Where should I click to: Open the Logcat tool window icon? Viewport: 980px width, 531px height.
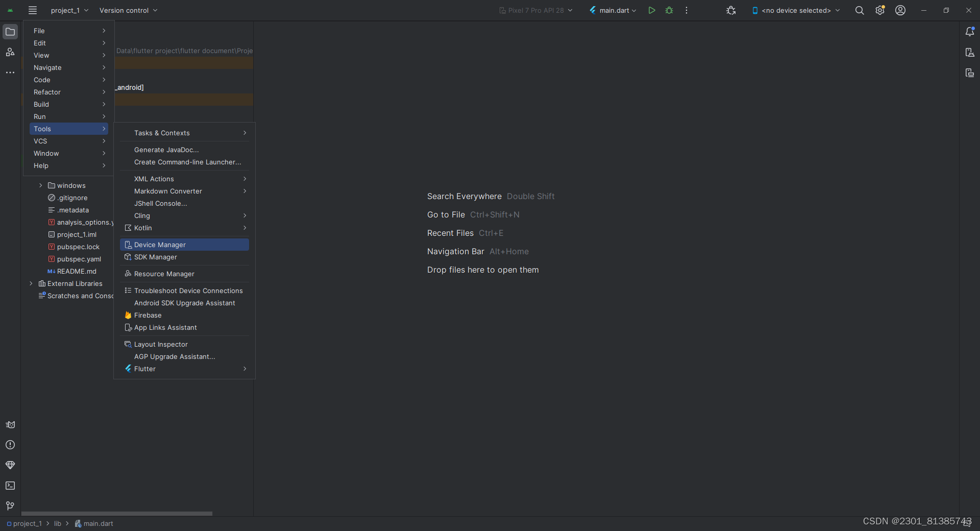tap(10, 425)
